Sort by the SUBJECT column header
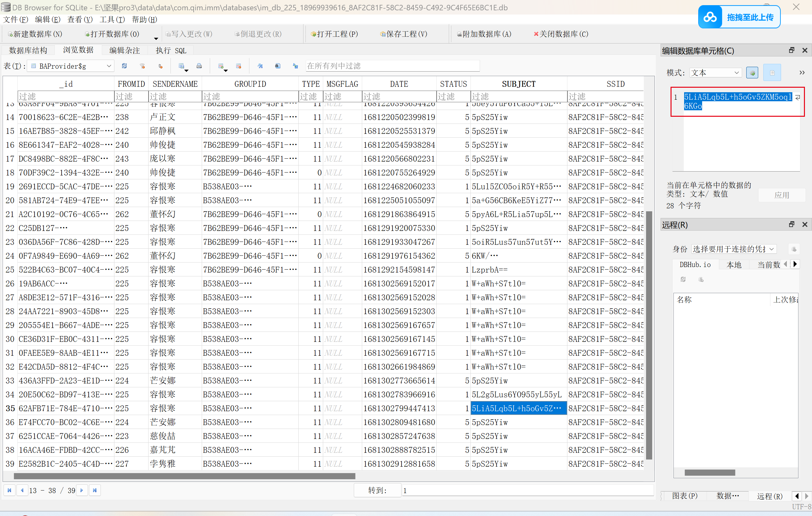Screen dimensions: 812x516 point(519,84)
